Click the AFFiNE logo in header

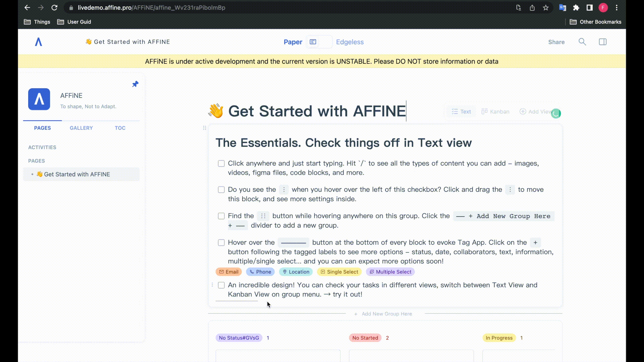point(39,42)
